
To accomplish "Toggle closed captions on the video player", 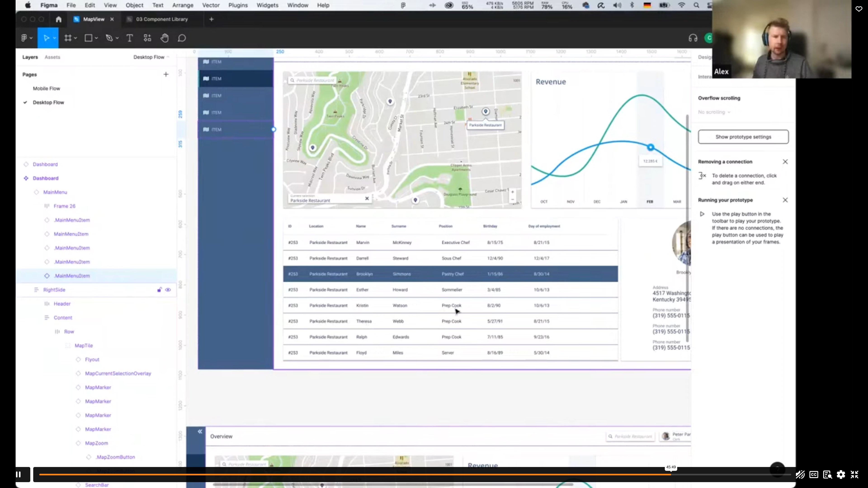I will [814, 474].
